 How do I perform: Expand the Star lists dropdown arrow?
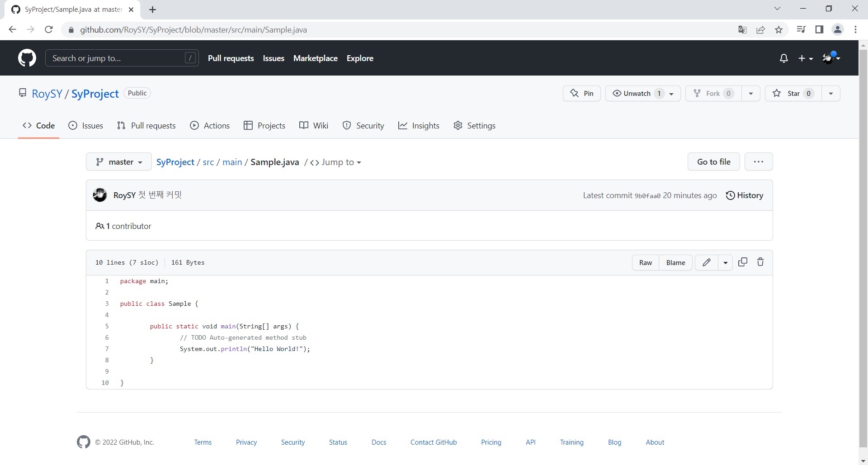click(x=831, y=93)
